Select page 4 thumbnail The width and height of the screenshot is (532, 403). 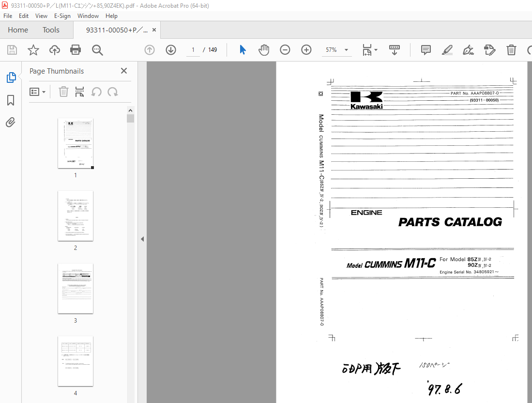(x=76, y=361)
